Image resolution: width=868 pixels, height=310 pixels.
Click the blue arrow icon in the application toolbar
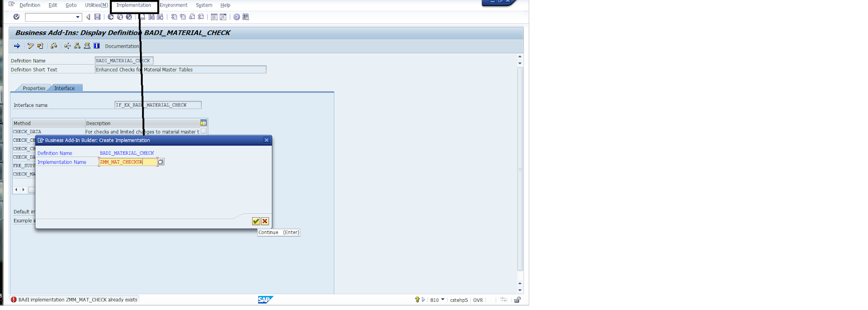(17, 46)
